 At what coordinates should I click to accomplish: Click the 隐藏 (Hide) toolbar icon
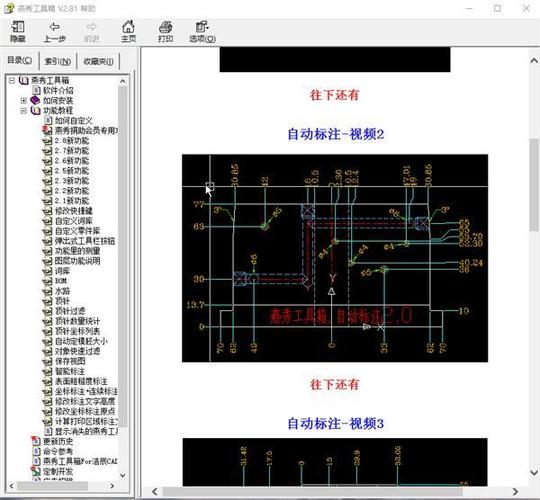tap(18, 31)
